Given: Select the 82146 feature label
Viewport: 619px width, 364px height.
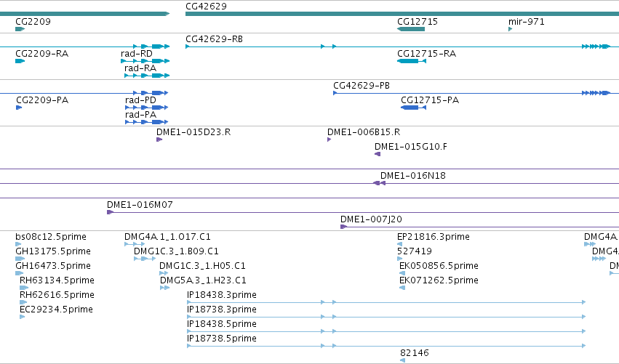Looking at the screenshot, I should click(414, 353).
